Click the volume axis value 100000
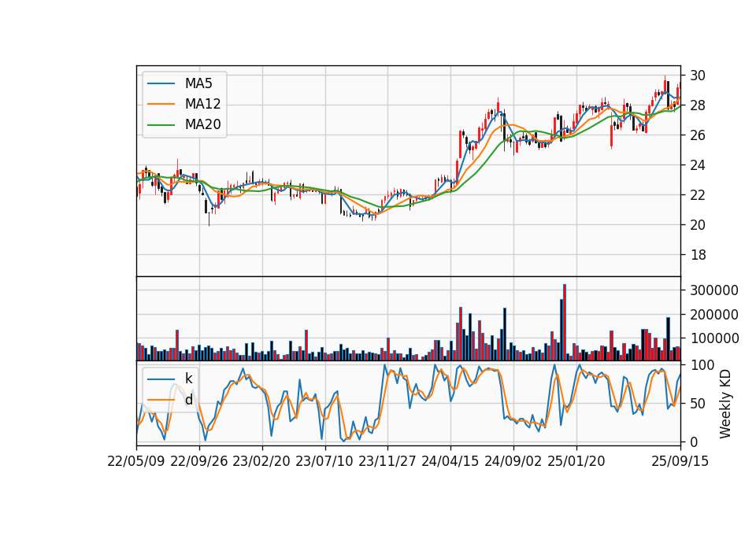The image size is (756, 543). (x=714, y=338)
